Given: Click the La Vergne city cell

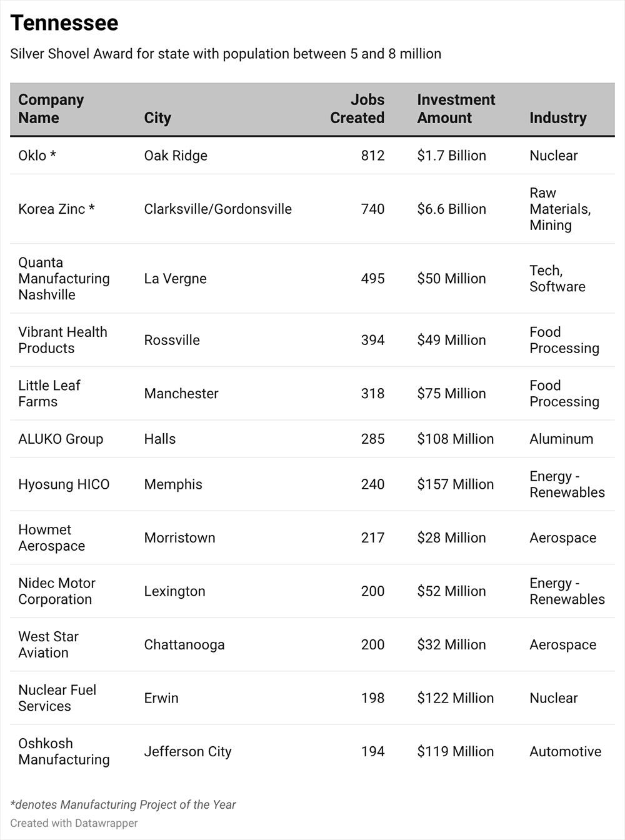Looking at the screenshot, I should click(175, 279).
